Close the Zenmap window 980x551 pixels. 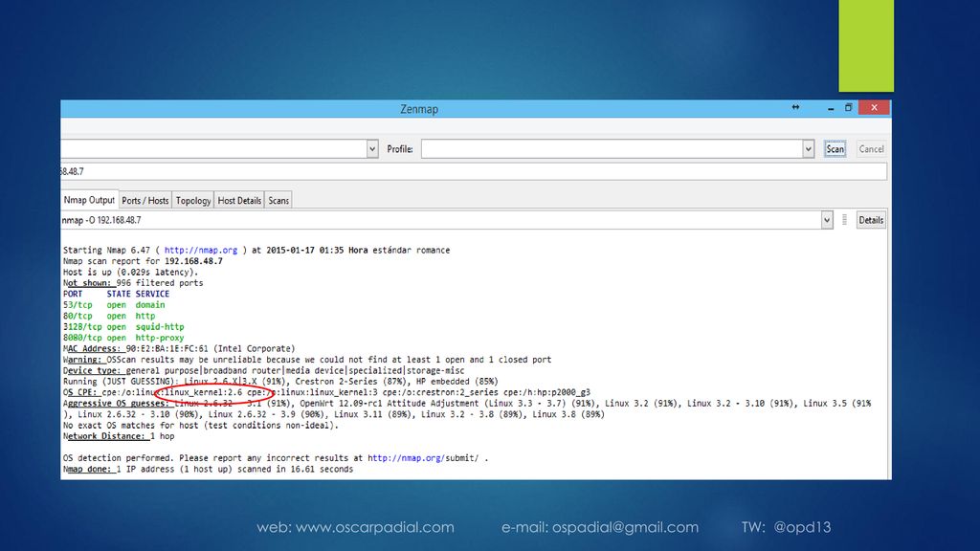(874, 107)
